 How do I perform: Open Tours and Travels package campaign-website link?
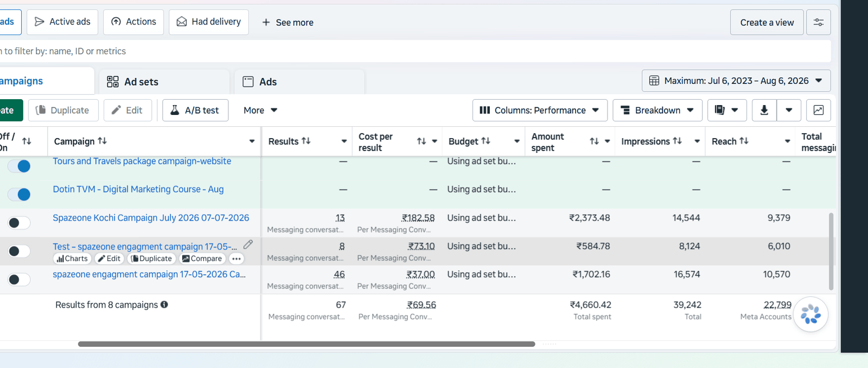pyautogui.click(x=142, y=161)
